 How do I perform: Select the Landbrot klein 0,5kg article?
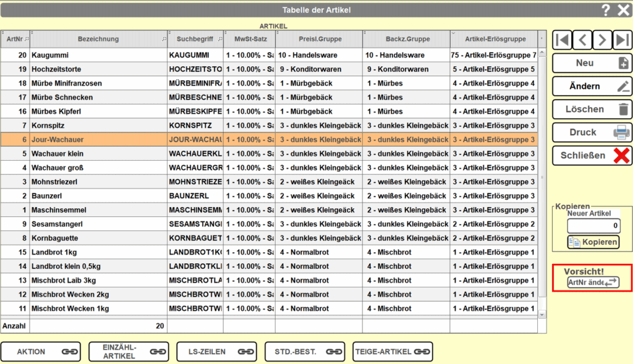click(269, 267)
